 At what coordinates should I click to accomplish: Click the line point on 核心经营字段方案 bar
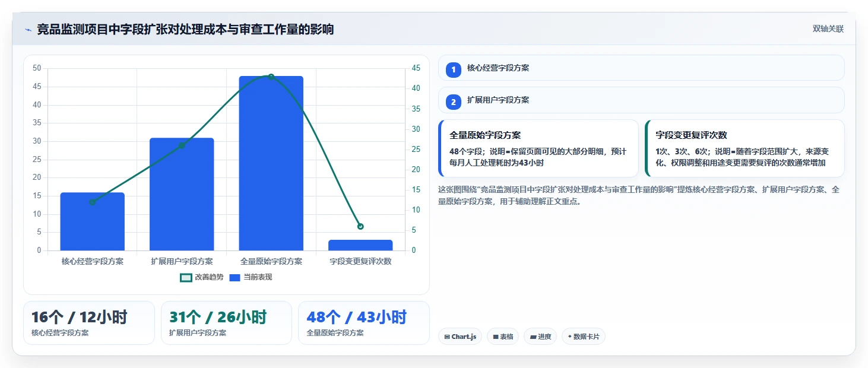tap(93, 202)
